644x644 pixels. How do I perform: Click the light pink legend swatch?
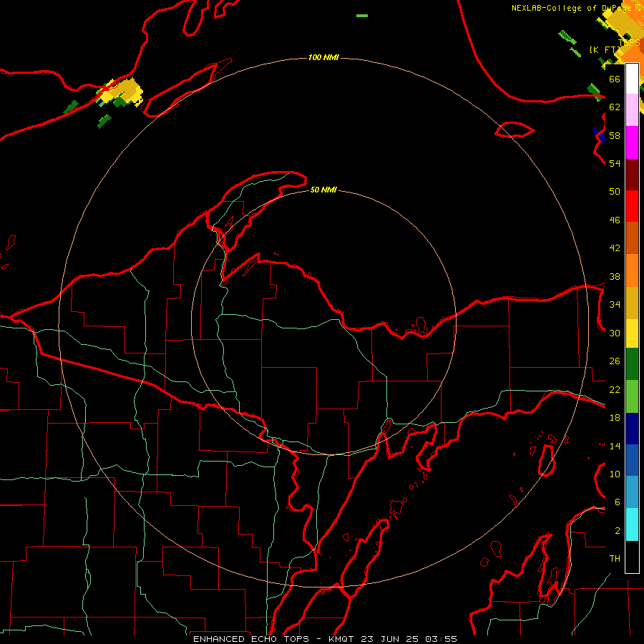(632, 110)
